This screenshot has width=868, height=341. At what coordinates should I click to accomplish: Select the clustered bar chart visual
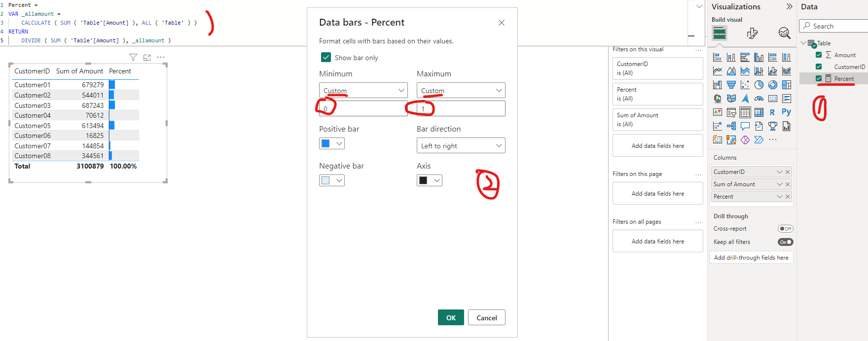click(745, 57)
